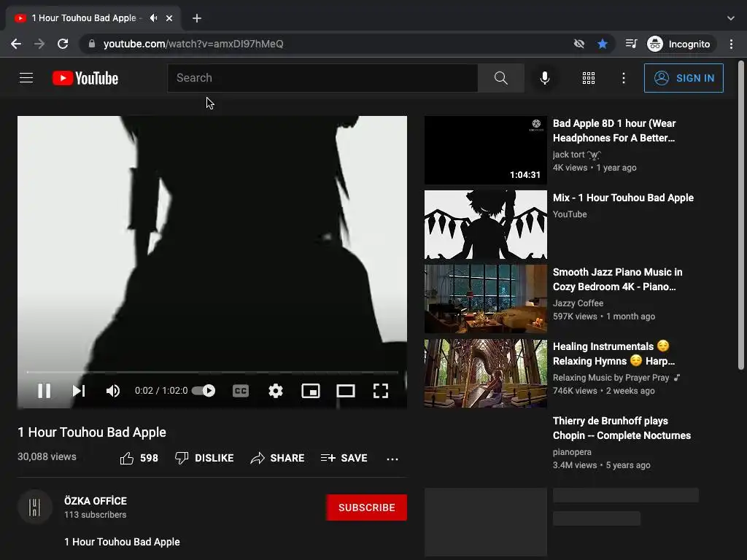Image resolution: width=747 pixels, height=560 pixels.
Task: Mute the tab via audio icon
Action: pos(153,18)
